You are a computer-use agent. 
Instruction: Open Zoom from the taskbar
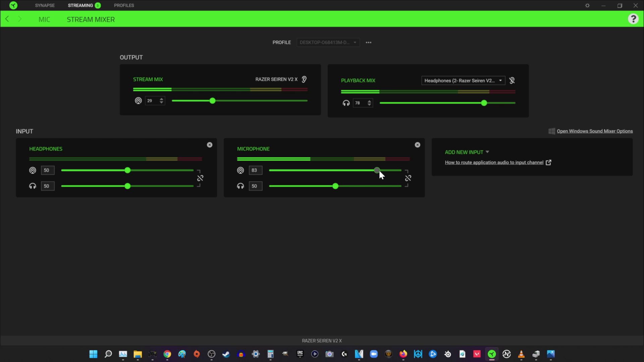click(374, 354)
